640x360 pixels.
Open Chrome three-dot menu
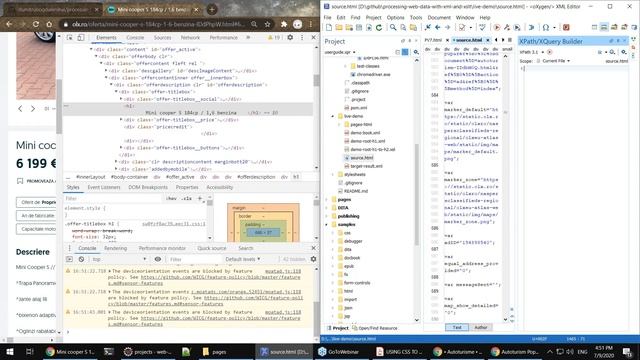[x=311, y=24]
